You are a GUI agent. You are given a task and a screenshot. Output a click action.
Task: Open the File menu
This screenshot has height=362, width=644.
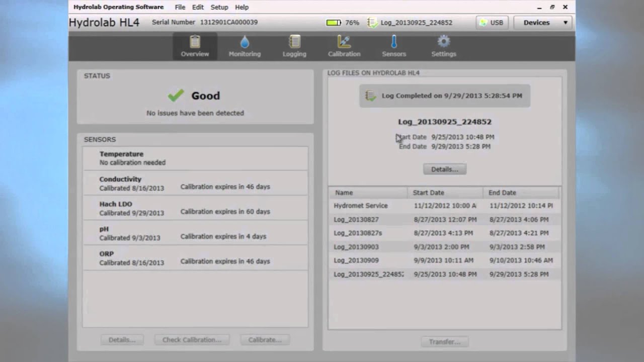pyautogui.click(x=180, y=7)
